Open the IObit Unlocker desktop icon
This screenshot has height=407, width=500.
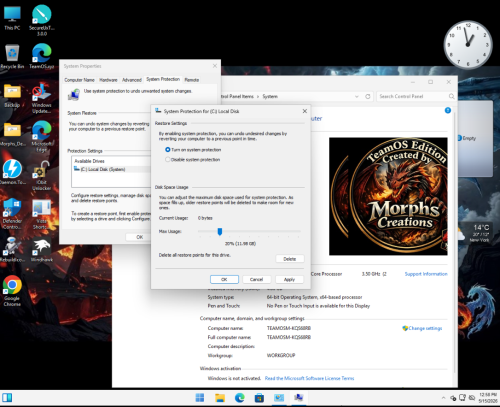pos(41,175)
